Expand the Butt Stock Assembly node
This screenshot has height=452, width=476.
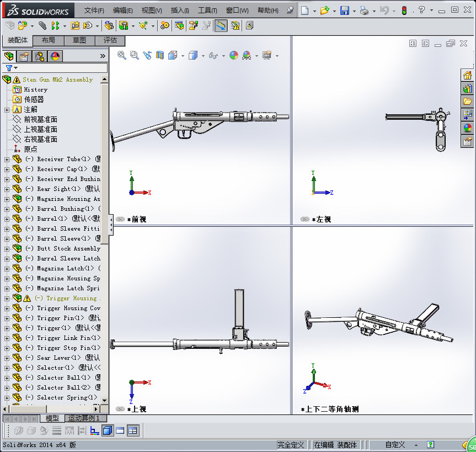(x=7, y=249)
